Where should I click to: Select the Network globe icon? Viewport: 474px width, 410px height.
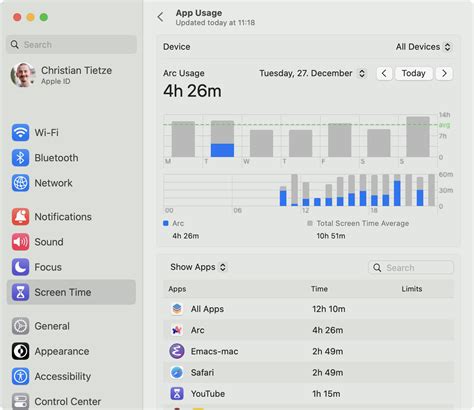click(x=20, y=183)
